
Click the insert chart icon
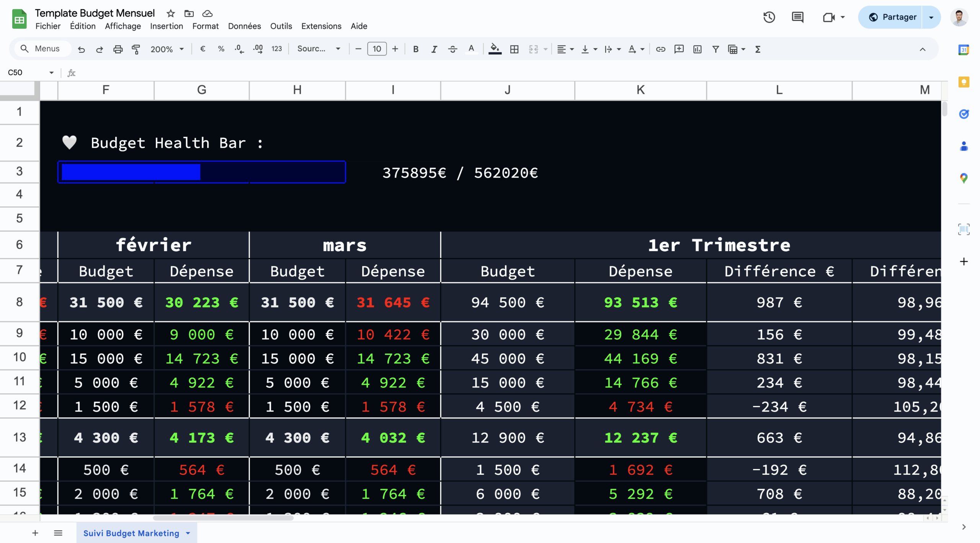coord(697,49)
